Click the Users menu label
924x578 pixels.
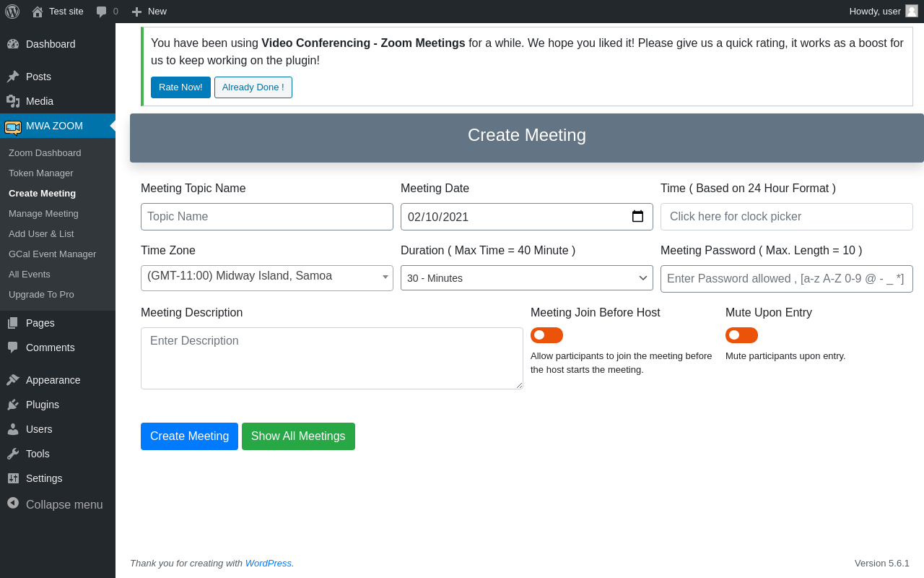click(39, 429)
